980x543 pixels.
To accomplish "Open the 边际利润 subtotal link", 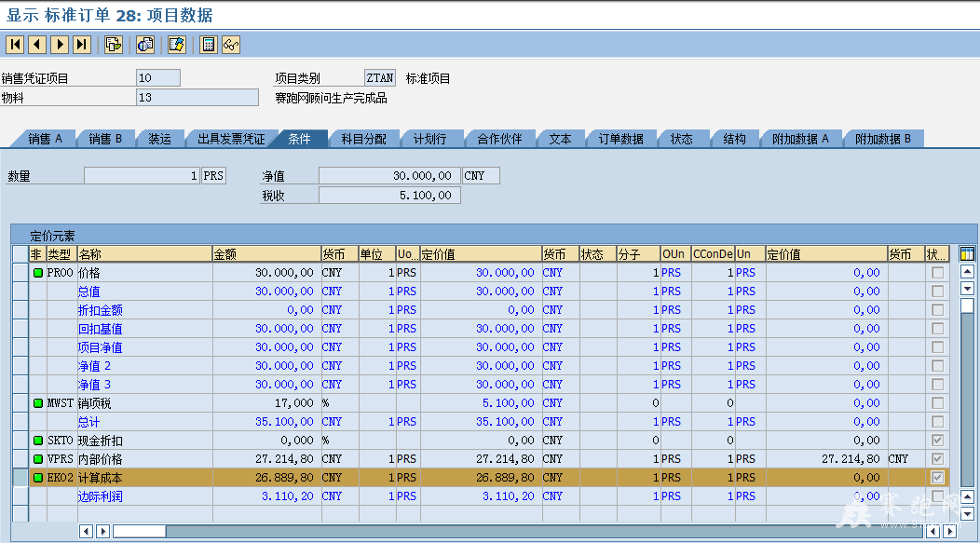I will click(100, 496).
